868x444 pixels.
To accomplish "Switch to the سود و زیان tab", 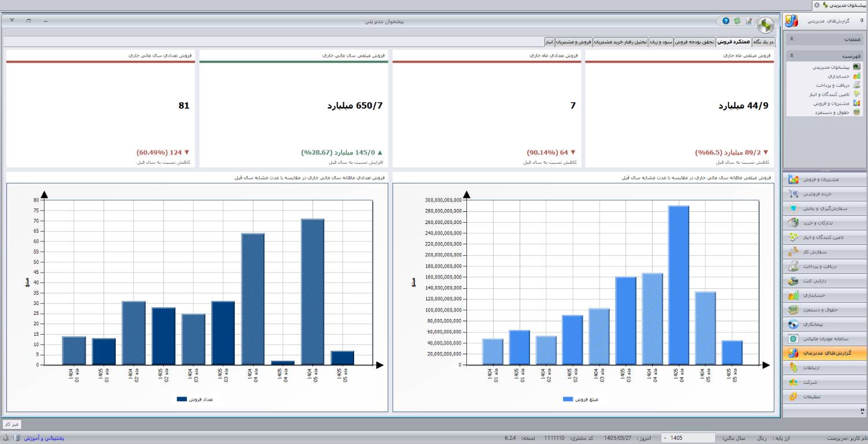I will [662, 42].
